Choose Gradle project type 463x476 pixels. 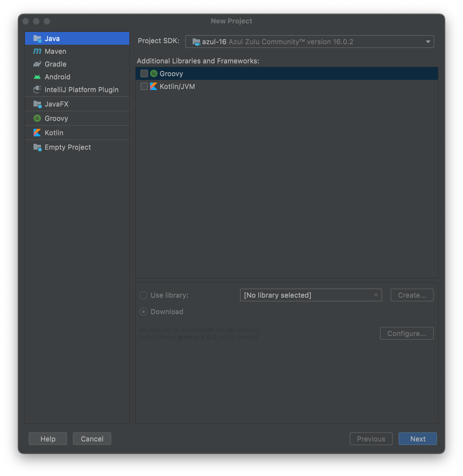[x=77, y=64]
